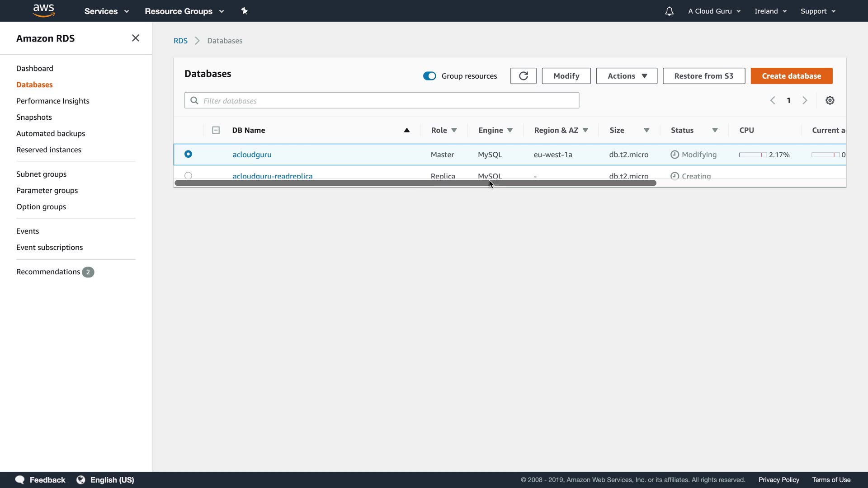Expand the Services menu

106,11
